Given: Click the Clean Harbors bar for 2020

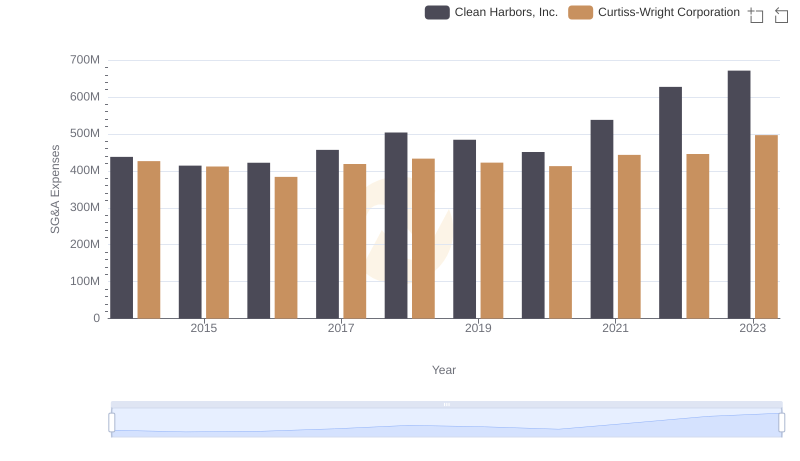Looking at the screenshot, I should coord(533,236).
